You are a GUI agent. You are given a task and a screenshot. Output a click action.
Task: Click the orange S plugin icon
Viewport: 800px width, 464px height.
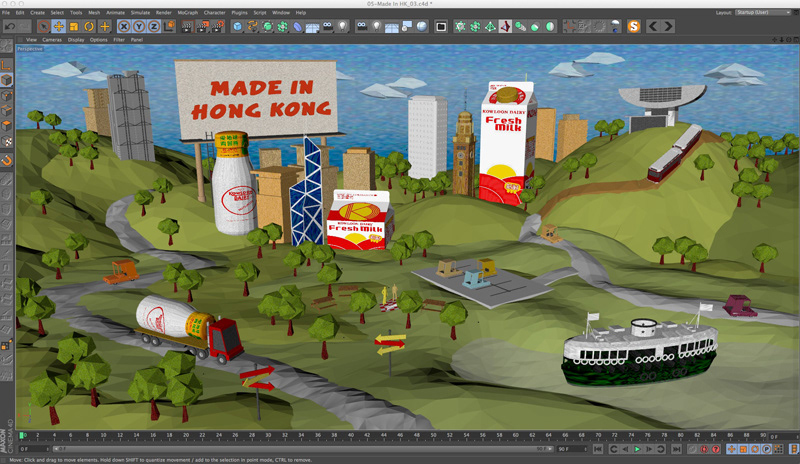click(634, 26)
